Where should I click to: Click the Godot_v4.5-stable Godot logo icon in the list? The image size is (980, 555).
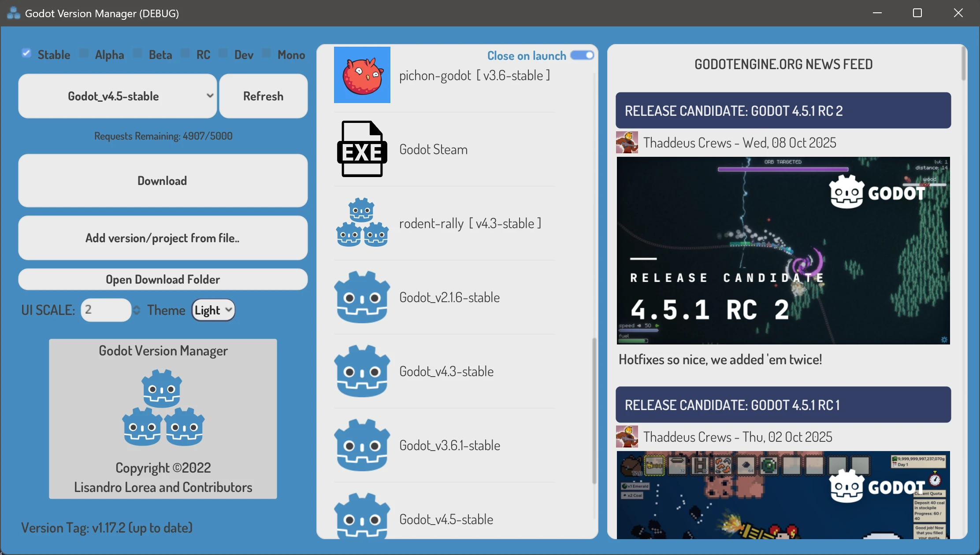point(362,515)
